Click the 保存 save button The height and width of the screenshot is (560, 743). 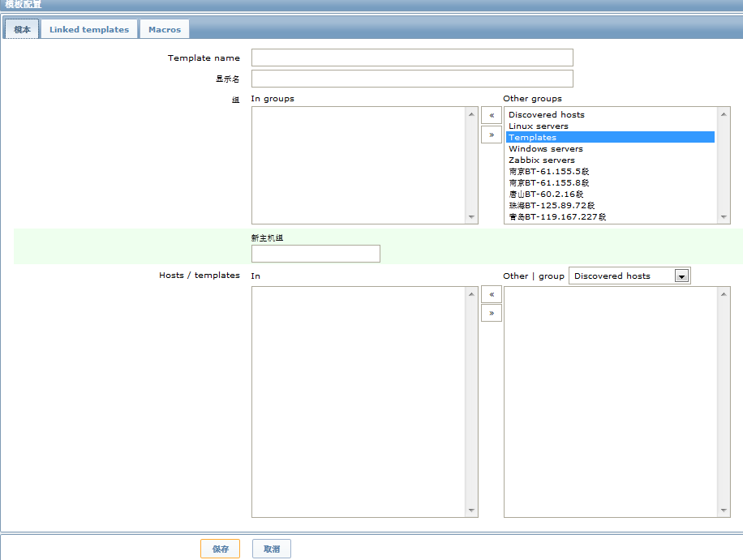click(221, 549)
